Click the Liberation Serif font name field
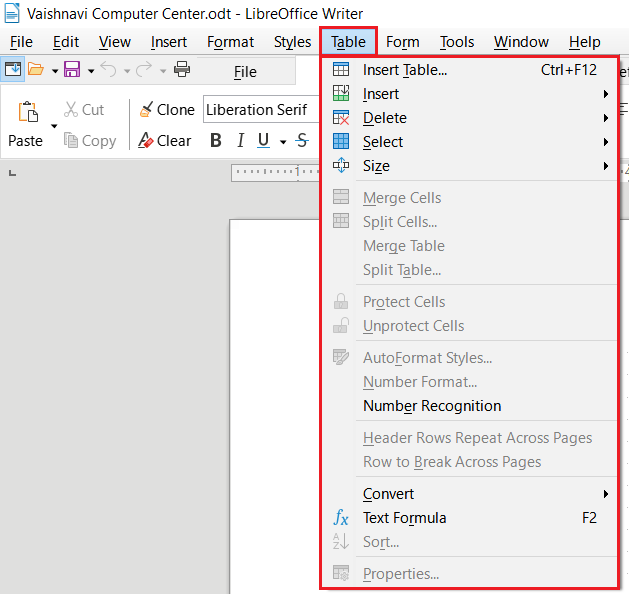 tap(262, 109)
